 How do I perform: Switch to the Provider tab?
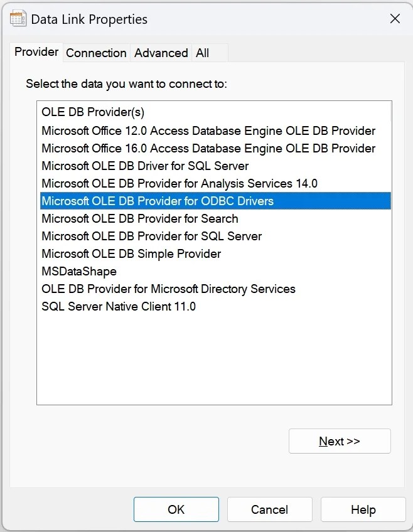point(36,52)
